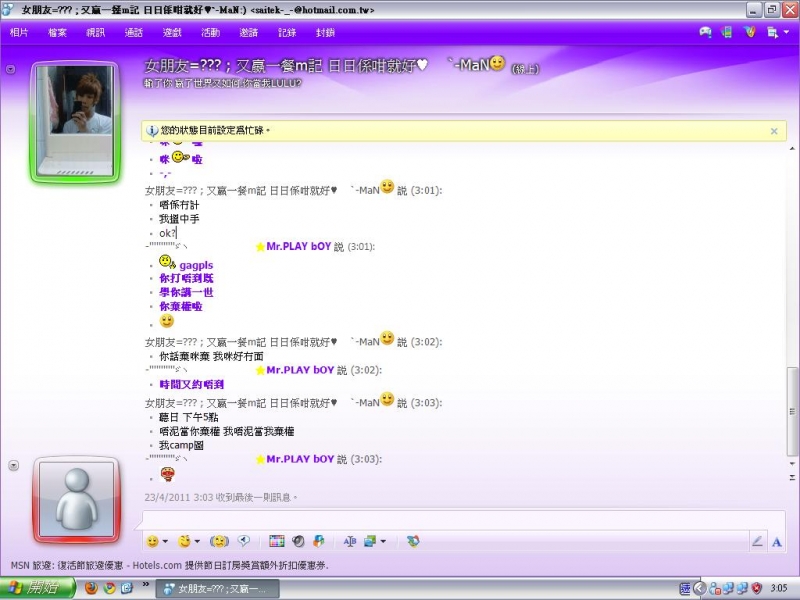Open the dynamic display picture grid icon
This screenshot has height=600, width=800.
point(277,541)
